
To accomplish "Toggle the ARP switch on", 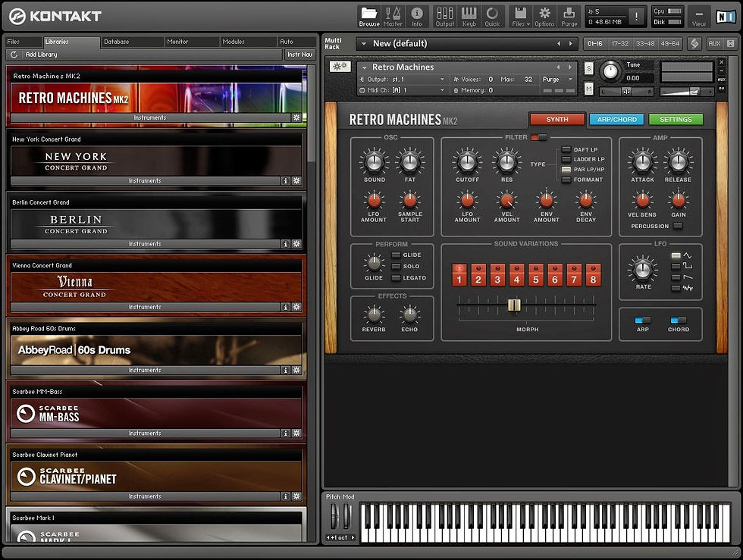I will [x=642, y=321].
